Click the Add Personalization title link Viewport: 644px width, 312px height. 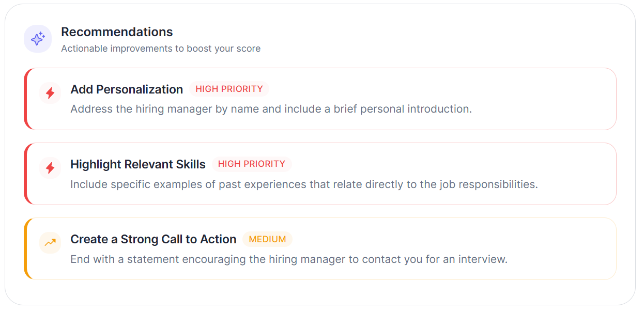pyautogui.click(x=126, y=89)
